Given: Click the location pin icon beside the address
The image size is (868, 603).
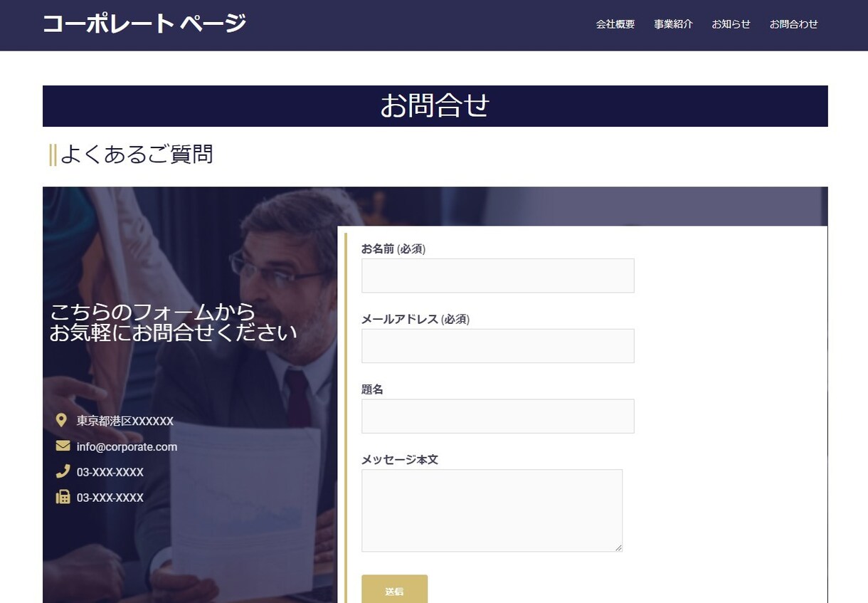Looking at the screenshot, I should 61,420.
